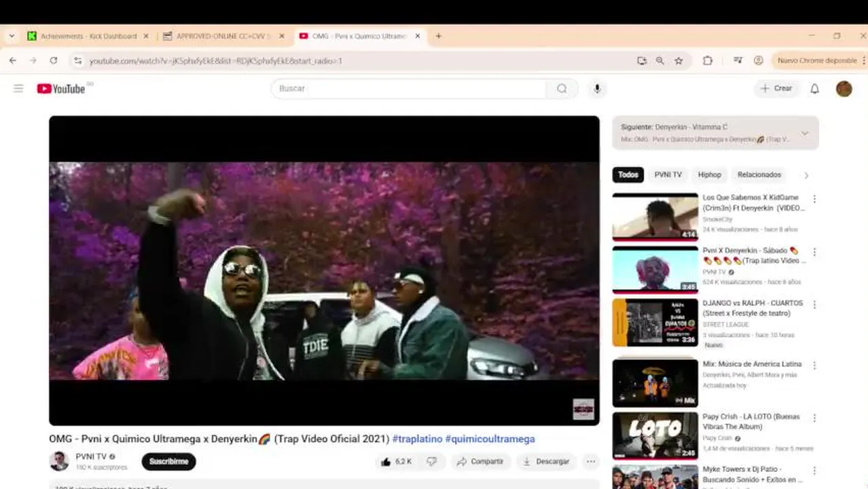The width and height of the screenshot is (868, 489).
Task: Go back with the browser arrow
Action: coord(12,60)
